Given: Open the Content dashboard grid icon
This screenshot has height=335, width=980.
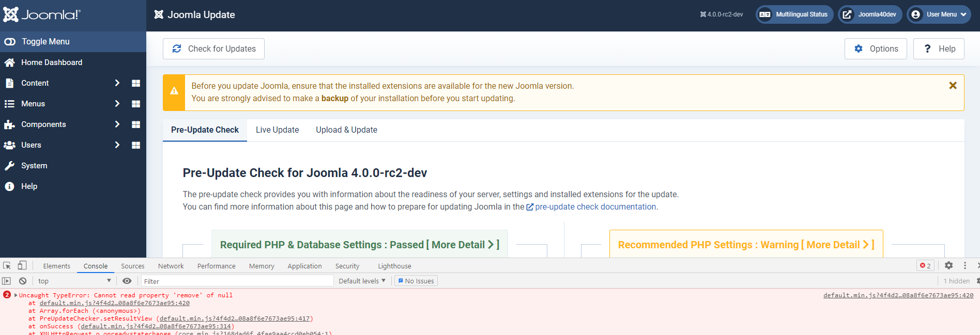Looking at the screenshot, I should (x=136, y=83).
